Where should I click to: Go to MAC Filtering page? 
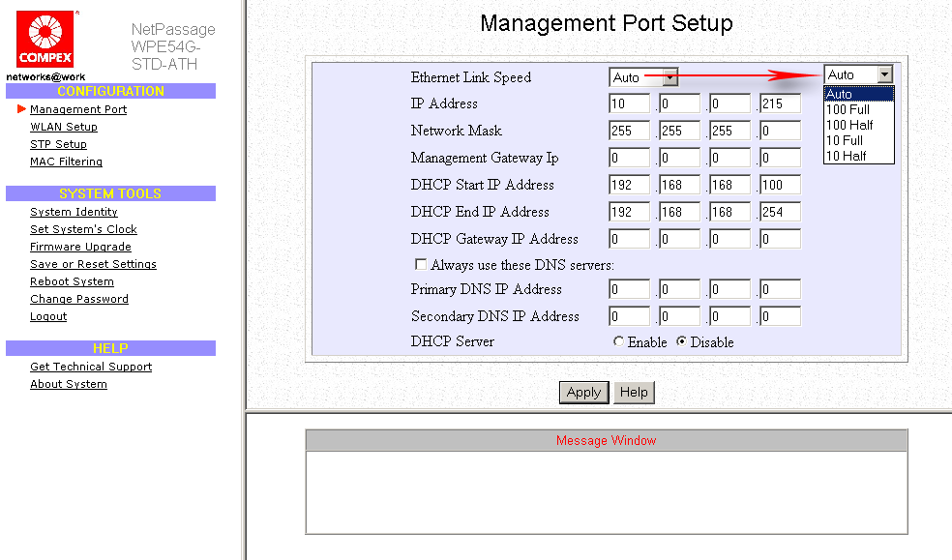tap(66, 162)
